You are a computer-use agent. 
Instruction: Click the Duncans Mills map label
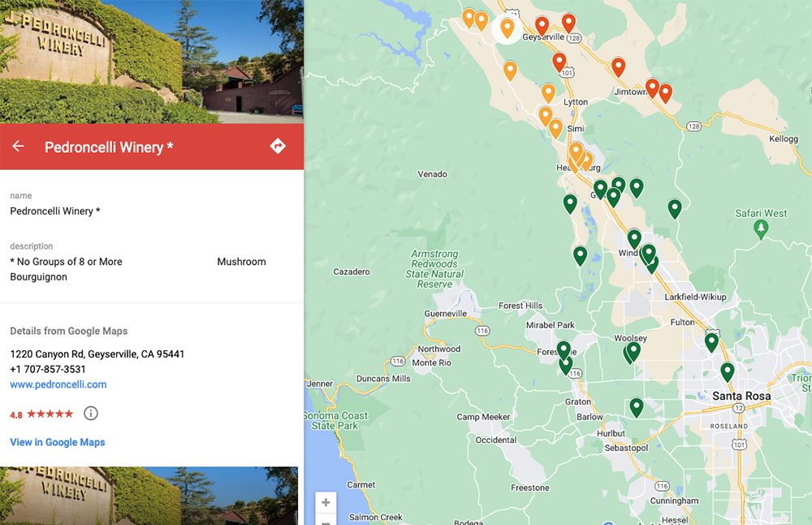(x=383, y=379)
